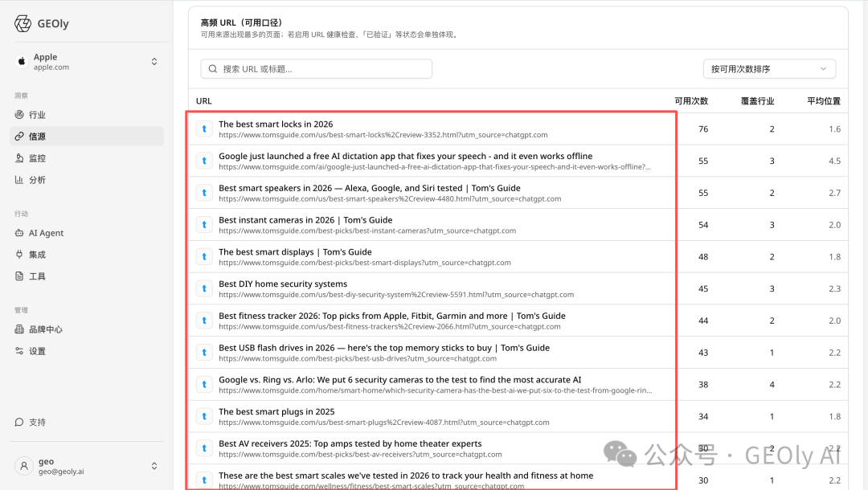Click the URL column header
The image size is (868, 490).
tap(203, 101)
